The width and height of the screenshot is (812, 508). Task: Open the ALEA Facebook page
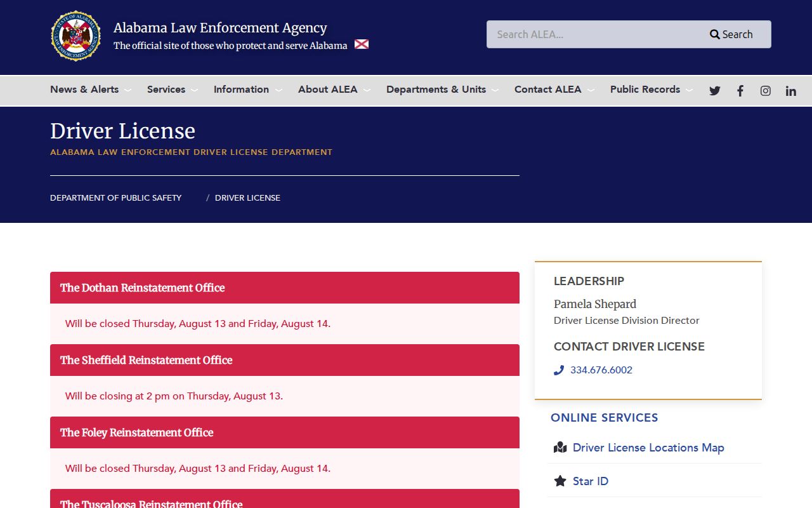pos(740,91)
